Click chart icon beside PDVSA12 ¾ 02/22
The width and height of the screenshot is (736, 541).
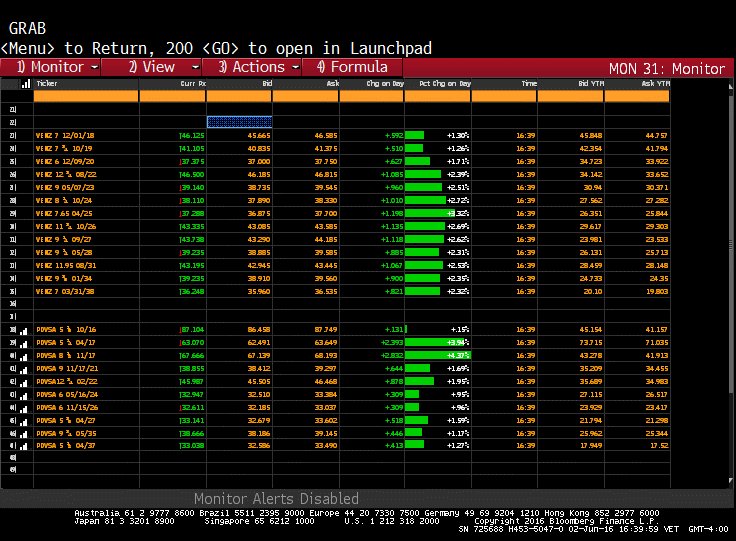pyautogui.click(x=24, y=380)
